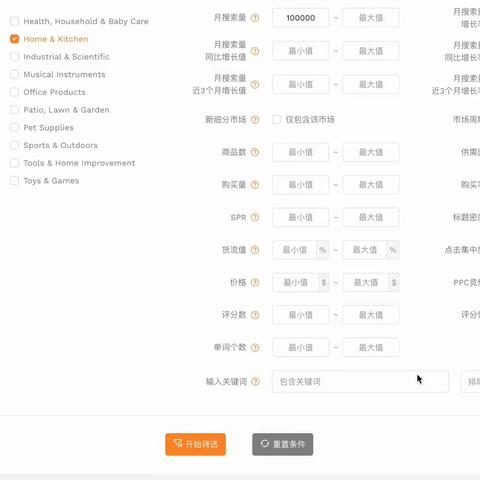Focus 评分数 maximum field

371,315
